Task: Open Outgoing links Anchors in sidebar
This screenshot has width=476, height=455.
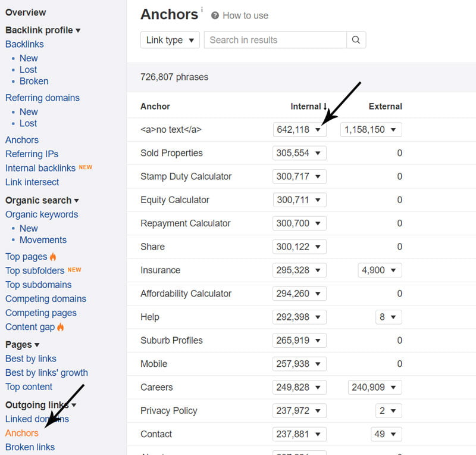Action: click(x=22, y=433)
